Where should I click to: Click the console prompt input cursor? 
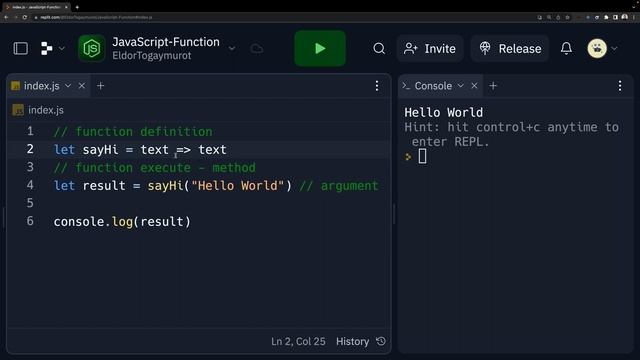click(x=422, y=156)
